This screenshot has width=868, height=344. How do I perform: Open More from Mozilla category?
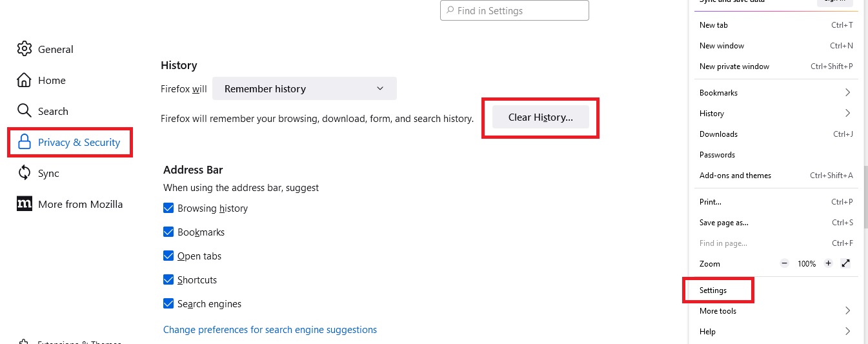coord(71,204)
